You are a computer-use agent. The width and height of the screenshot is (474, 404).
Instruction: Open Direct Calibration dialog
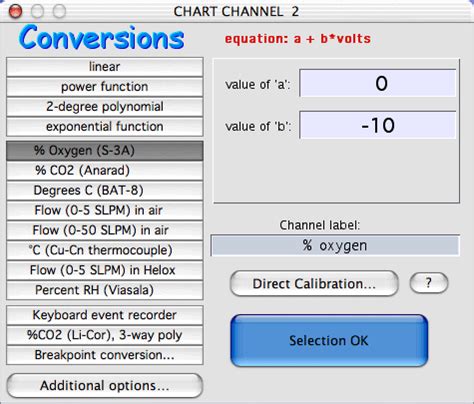314,284
